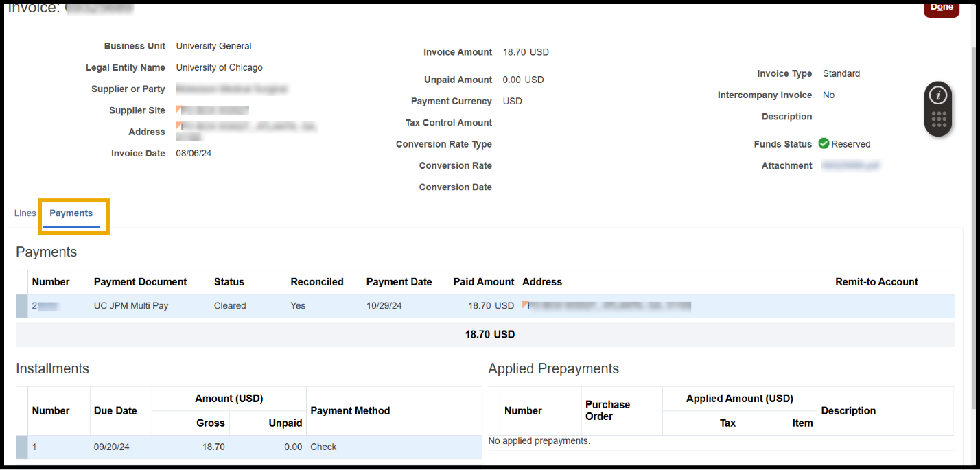Screen dimensions: 980x470
Task: Select the Payments tab
Action: tap(71, 213)
